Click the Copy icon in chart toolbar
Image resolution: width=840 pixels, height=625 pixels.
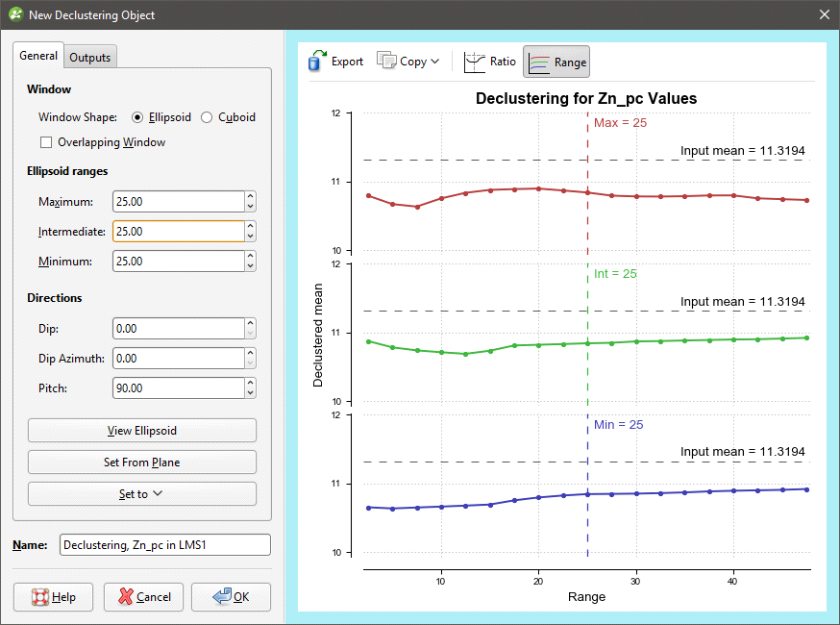tap(387, 62)
